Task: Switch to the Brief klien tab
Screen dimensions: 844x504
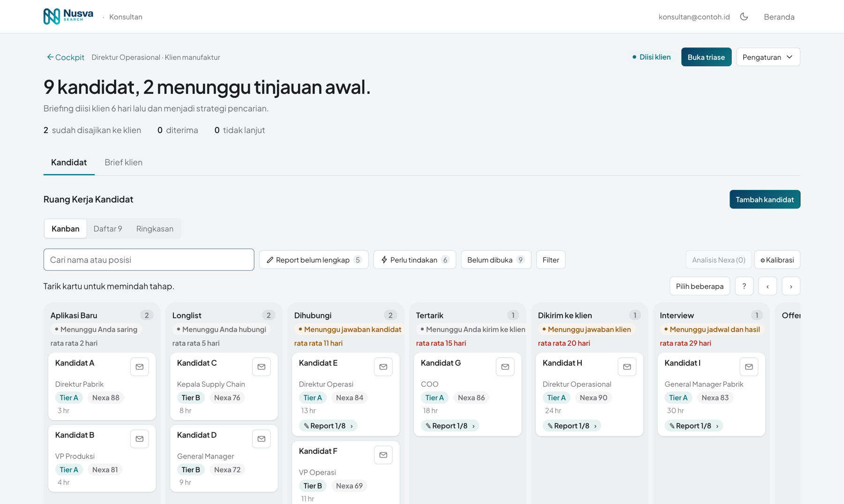Action: (123, 162)
